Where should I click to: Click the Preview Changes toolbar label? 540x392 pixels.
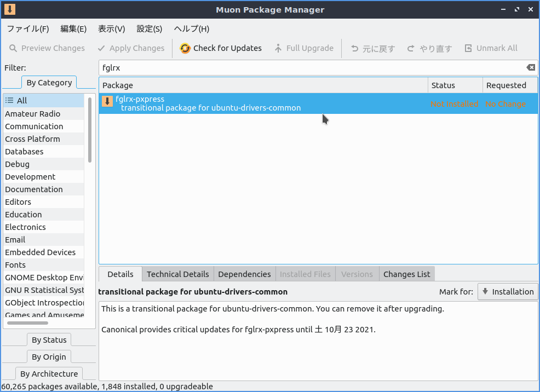click(53, 48)
